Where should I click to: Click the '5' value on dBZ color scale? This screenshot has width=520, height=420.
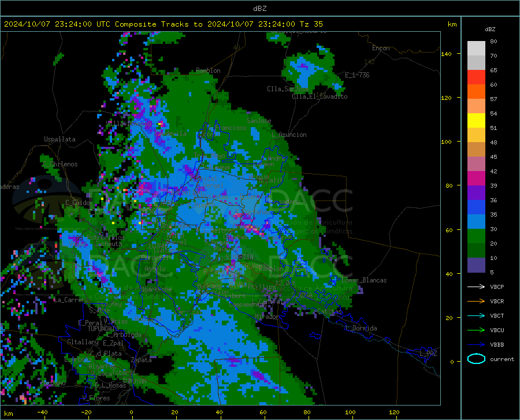pos(492,272)
